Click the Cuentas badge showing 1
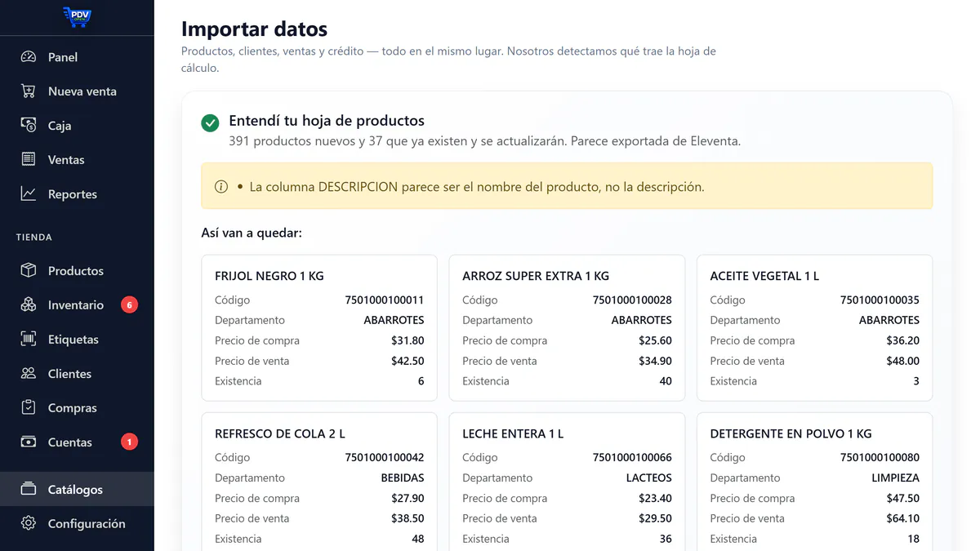The image size is (980, 551). click(129, 442)
